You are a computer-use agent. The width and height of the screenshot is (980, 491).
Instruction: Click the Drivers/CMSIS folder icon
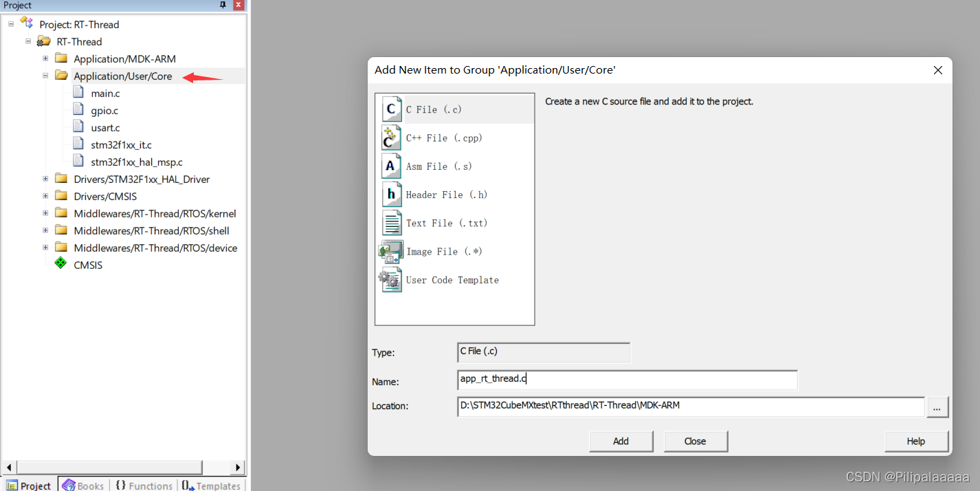tap(61, 196)
